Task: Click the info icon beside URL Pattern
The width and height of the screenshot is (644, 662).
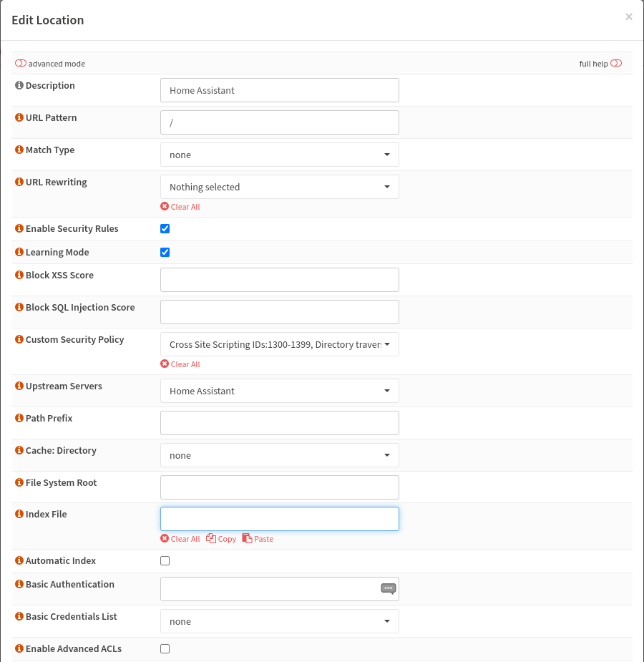Action: [19, 118]
